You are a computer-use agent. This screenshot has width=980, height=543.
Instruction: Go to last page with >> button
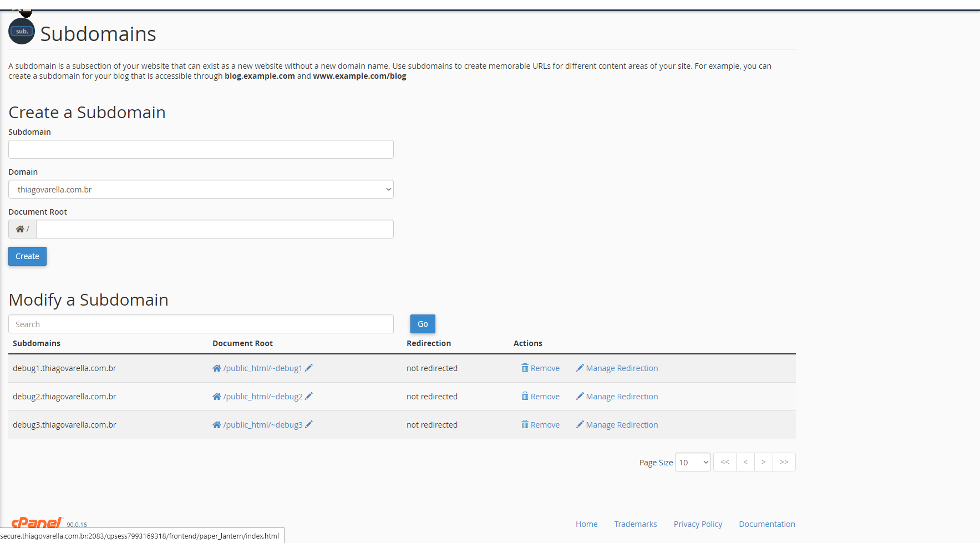(784, 462)
